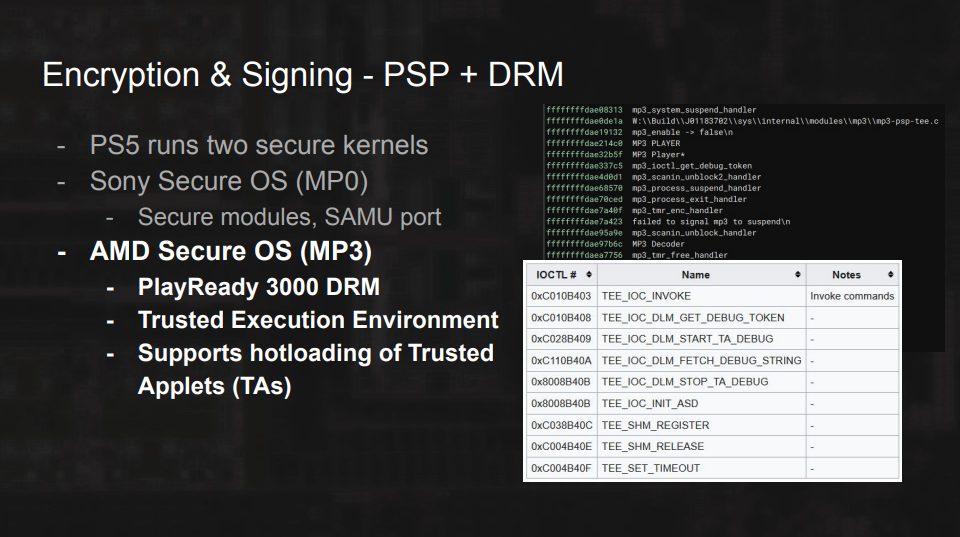This screenshot has height=537, width=960.
Task: Click mp3_tmr_free_handler line
Action: (x=637, y=255)
